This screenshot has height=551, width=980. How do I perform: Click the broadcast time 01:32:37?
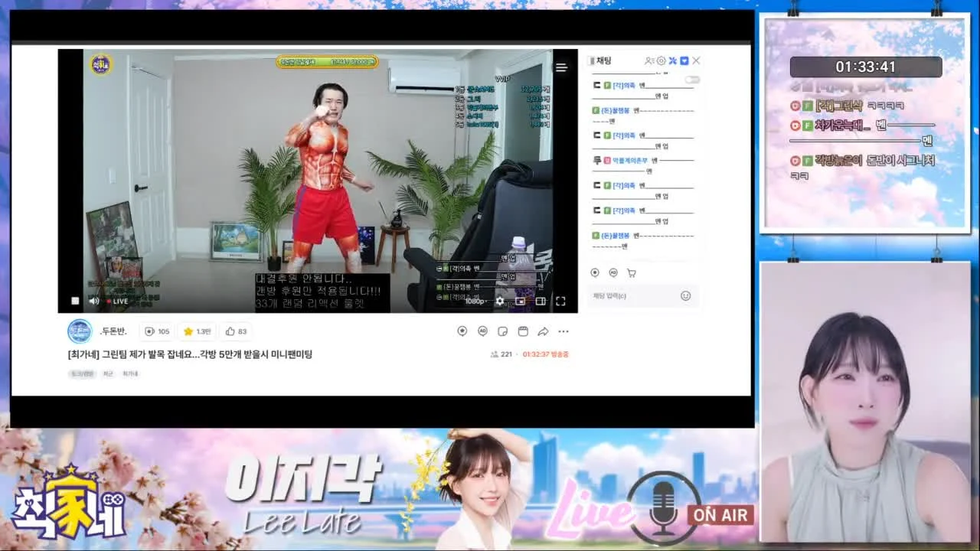point(545,354)
